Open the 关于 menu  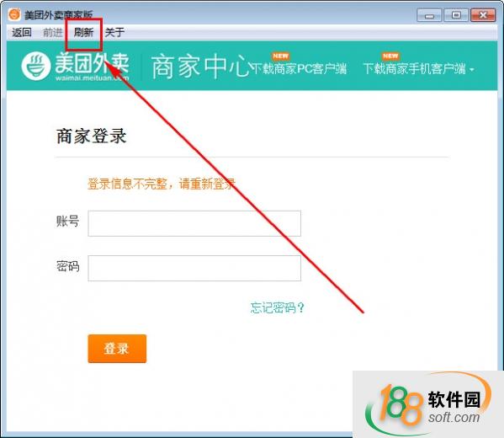pyautogui.click(x=114, y=32)
